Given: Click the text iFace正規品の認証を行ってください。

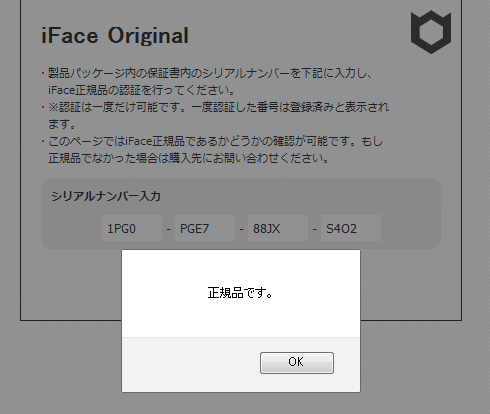Looking at the screenshot, I should 142,90.
